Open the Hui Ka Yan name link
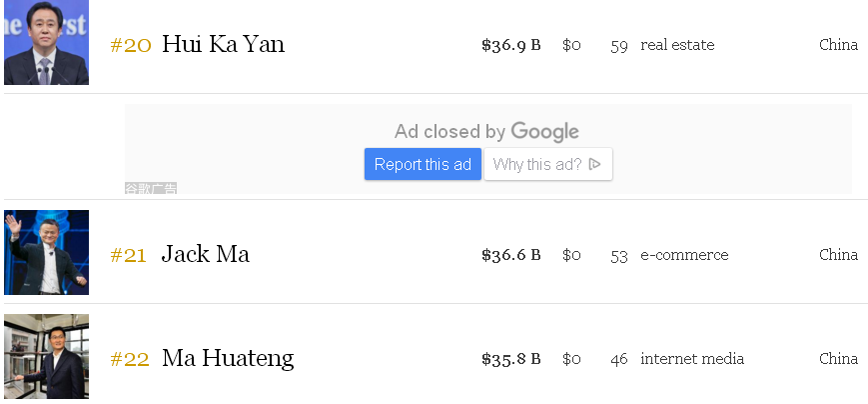Viewport: 868px width, 404px height. coord(223,44)
